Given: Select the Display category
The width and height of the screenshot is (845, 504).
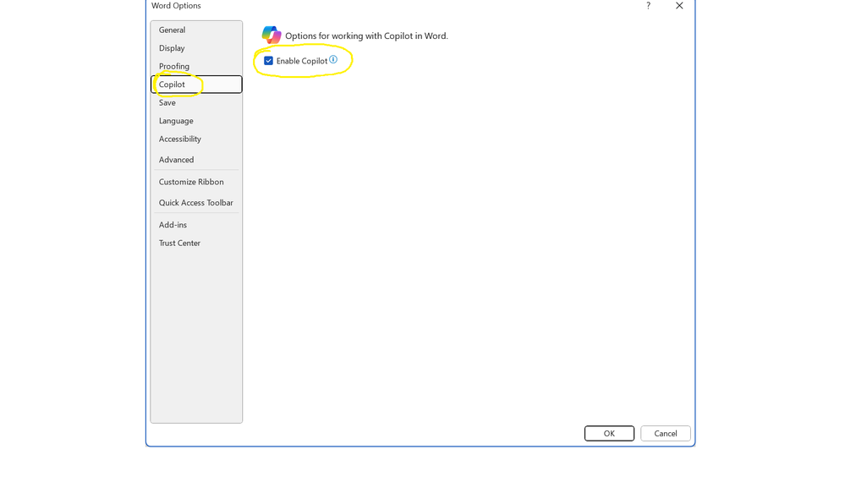Looking at the screenshot, I should [196, 48].
